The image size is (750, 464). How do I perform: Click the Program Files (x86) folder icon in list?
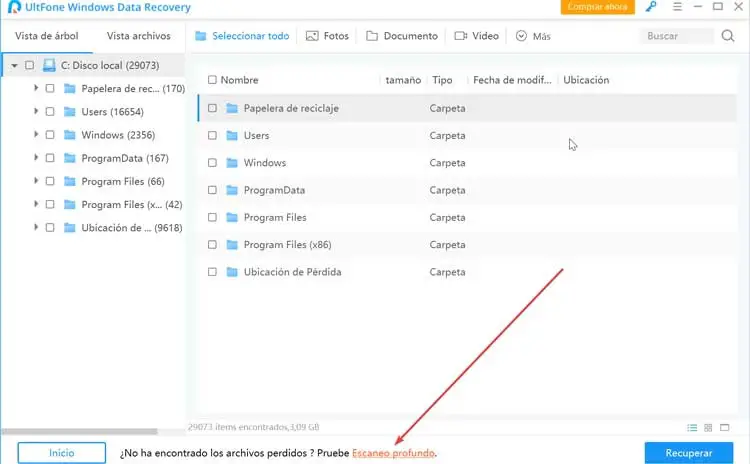coord(232,244)
